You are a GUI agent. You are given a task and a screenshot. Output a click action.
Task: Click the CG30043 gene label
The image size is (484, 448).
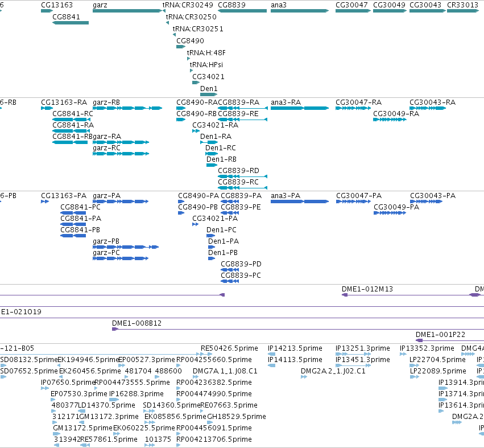tap(425, 5)
